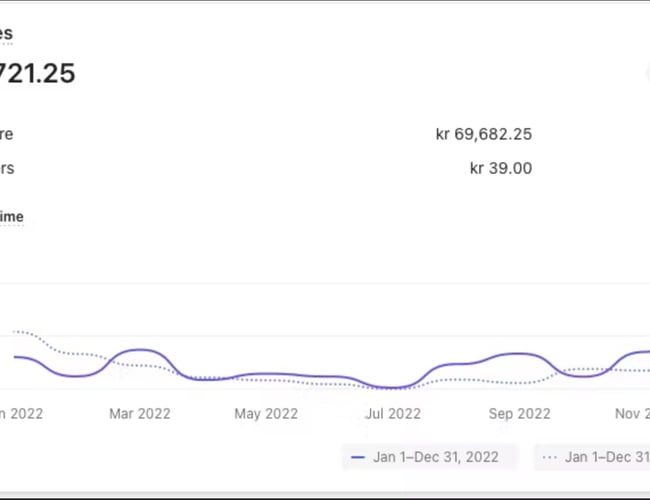
Task: Click the large total amount ending 721.25
Action: (37, 73)
